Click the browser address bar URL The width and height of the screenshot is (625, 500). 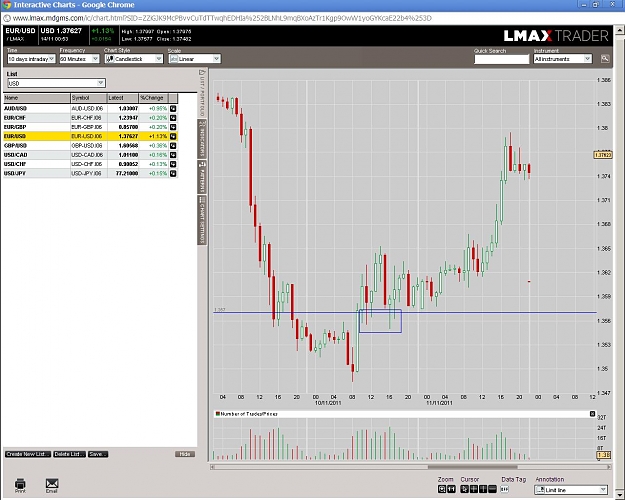(222, 18)
